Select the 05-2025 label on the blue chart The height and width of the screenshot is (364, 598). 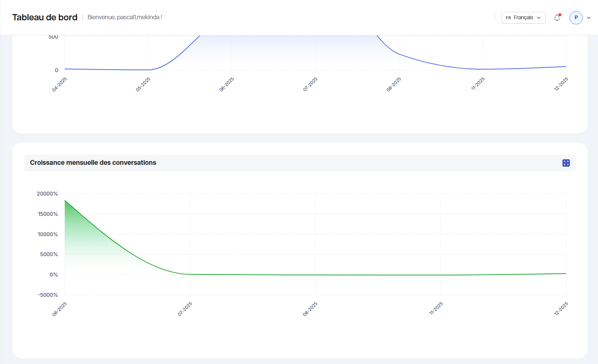(x=143, y=84)
